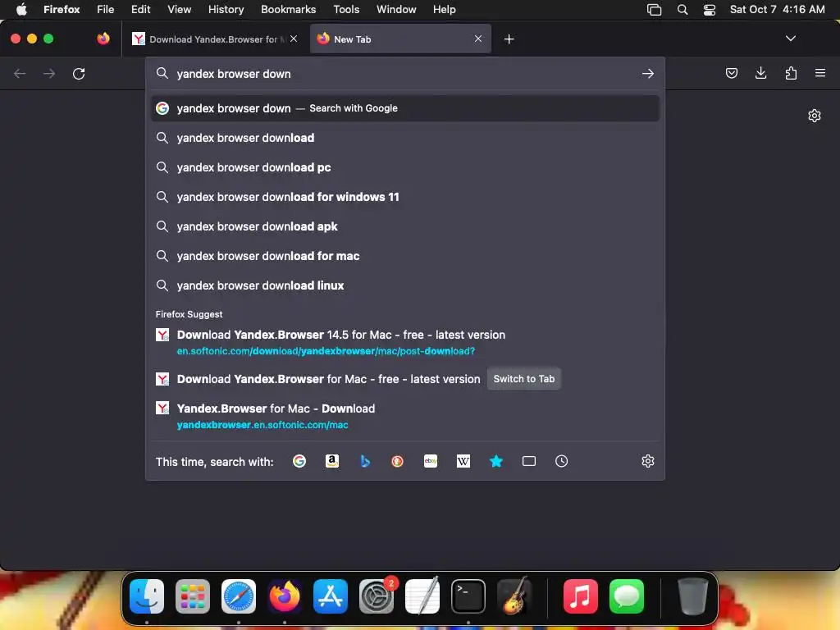Open the Bookmarks menu
Viewport: 840px width, 630px height.
pyautogui.click(x=288, y=10)
